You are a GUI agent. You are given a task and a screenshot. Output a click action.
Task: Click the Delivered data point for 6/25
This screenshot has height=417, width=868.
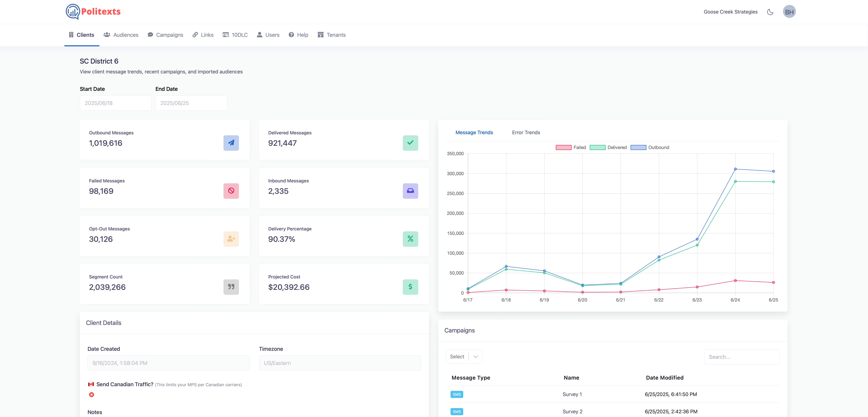pos(773,182)
